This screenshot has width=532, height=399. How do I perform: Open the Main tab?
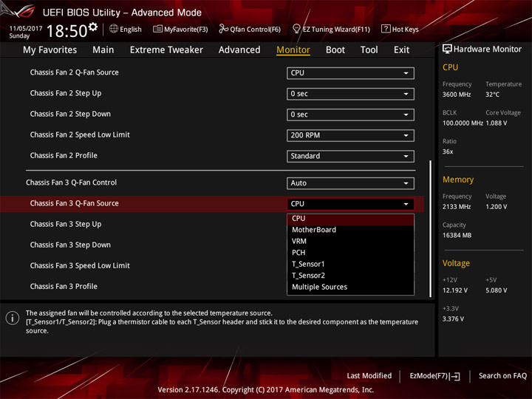103,50
